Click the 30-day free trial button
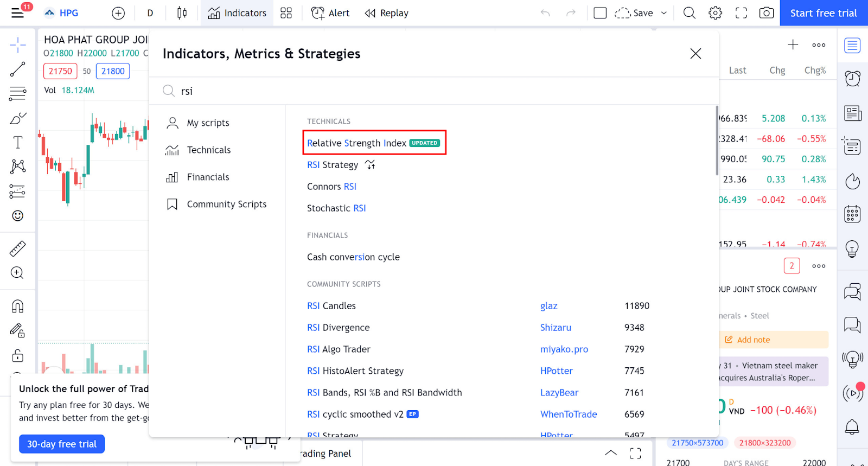The width and height of the screenshot is (868, 466). tap(62, 444)
